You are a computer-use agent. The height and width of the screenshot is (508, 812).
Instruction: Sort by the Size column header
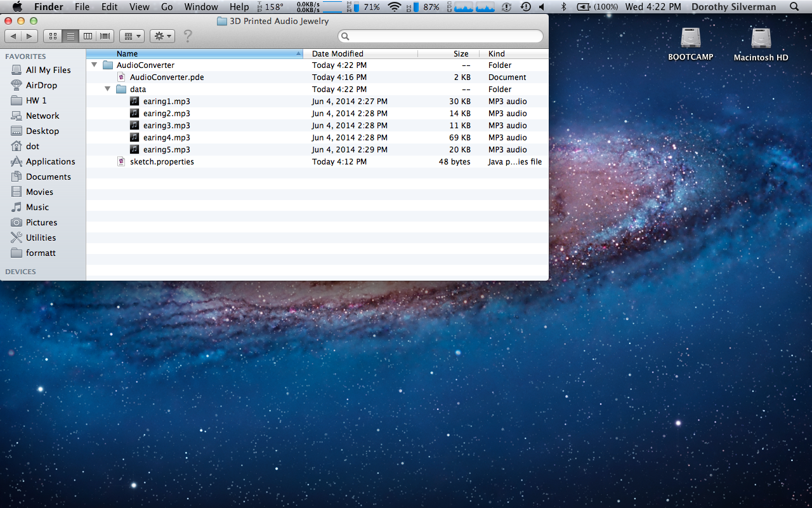(x=449, y=54)
